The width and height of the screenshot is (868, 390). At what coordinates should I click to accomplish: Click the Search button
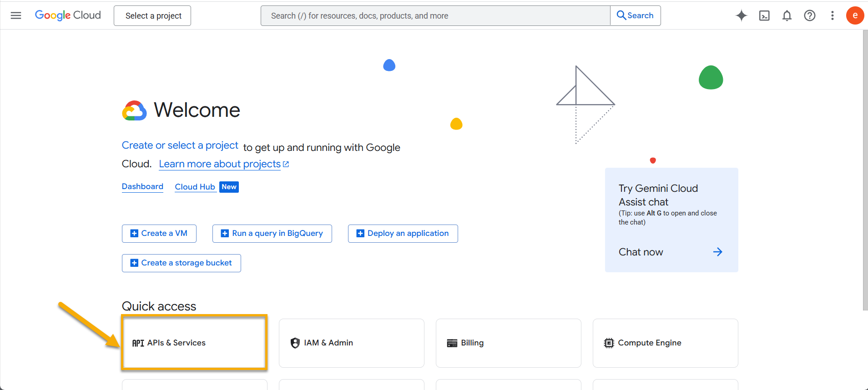pyautogui.click(x=636, y=16)
